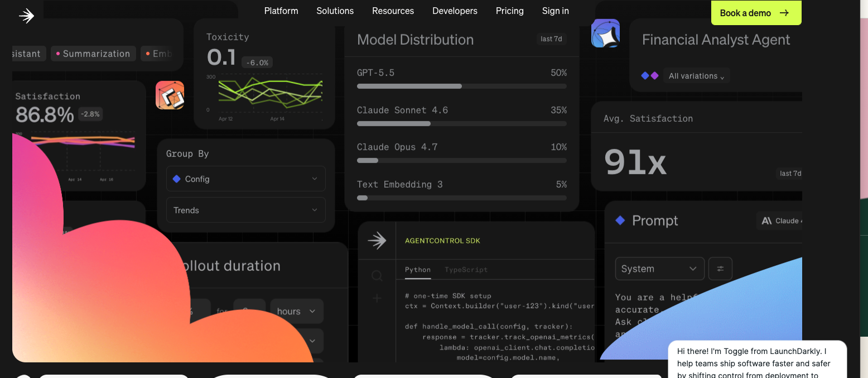Image resolution: width=868 pixels, height=378 pixels.
Task: Click the Anthropic logo on Claude chip
Action: point(767,221)
